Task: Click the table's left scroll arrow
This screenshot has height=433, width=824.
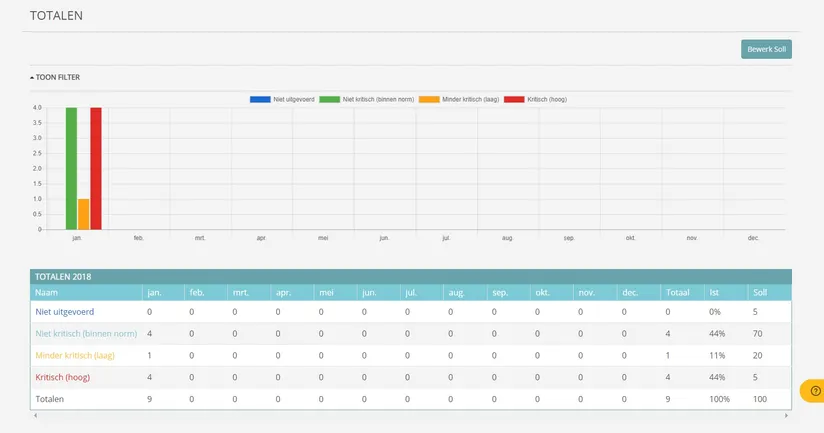Action: pos(34,414)
